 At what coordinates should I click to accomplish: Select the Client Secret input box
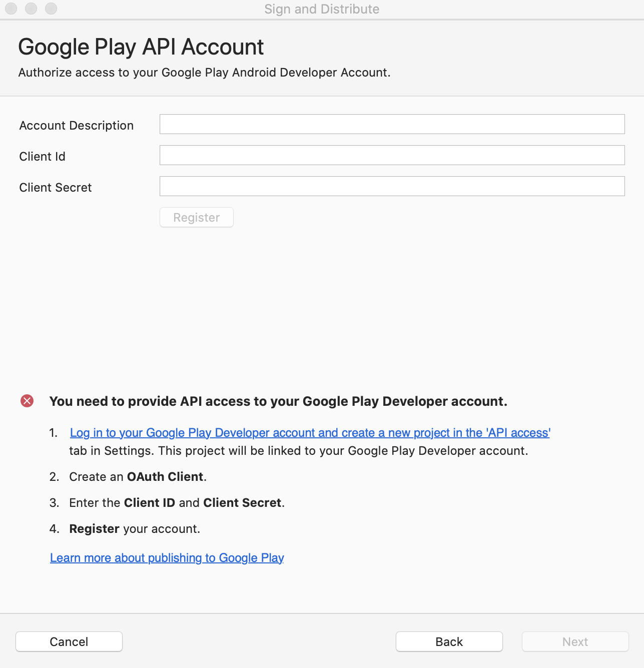point(392,186)
